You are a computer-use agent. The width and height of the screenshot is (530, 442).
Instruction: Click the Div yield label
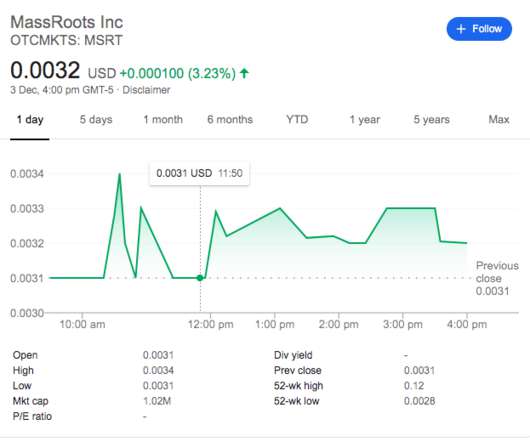(293, 355)
